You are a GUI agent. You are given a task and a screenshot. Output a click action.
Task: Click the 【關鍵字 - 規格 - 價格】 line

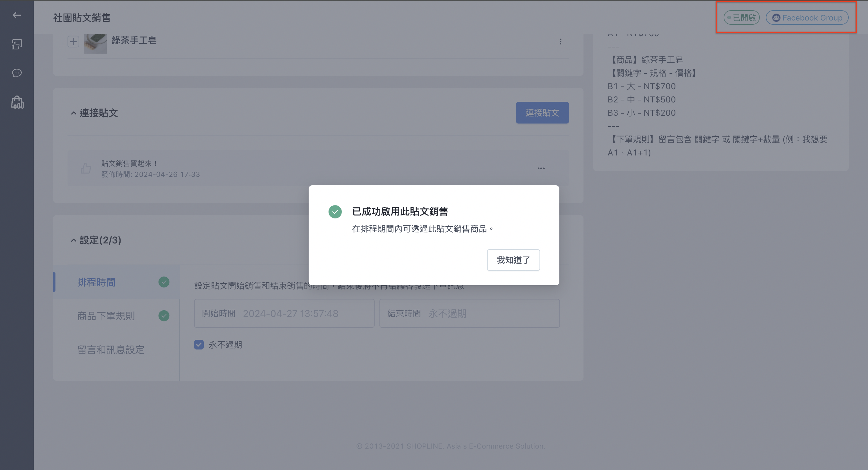coord(652,73)
